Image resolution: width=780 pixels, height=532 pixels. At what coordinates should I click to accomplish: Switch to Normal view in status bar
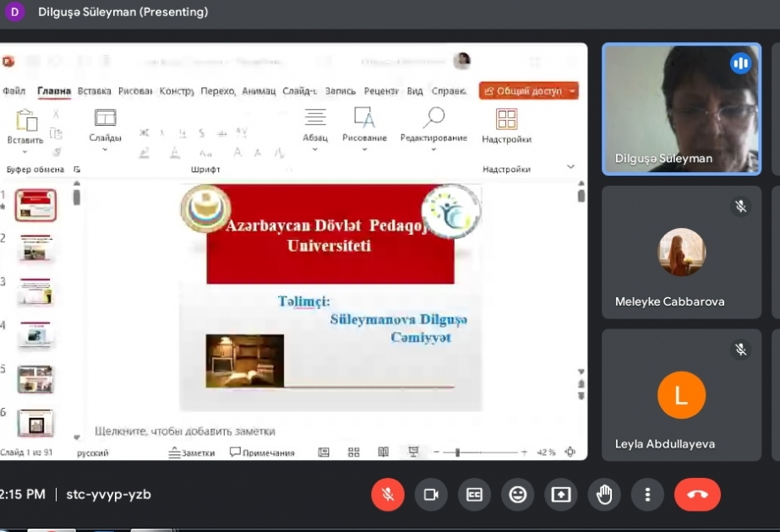click(324, 452)
